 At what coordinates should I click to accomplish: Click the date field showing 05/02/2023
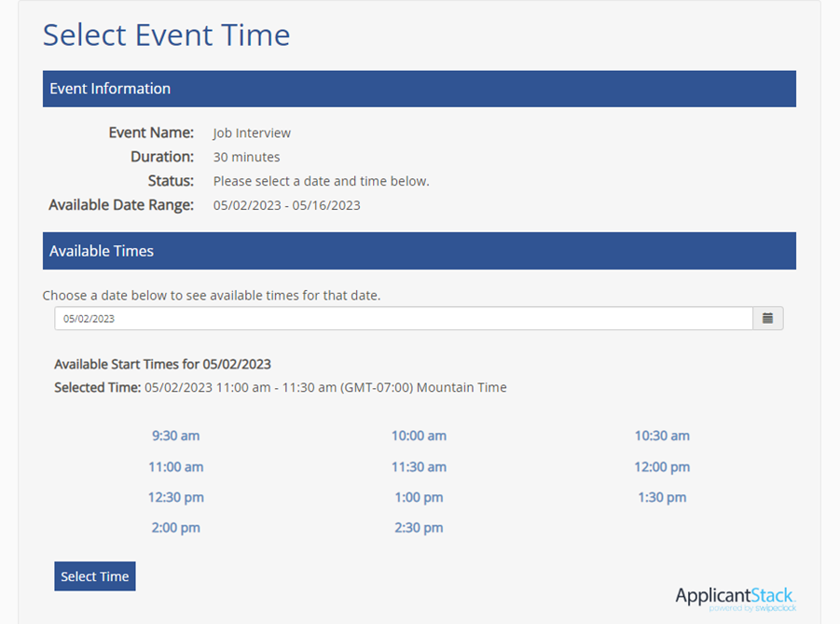tap(401, 318)
